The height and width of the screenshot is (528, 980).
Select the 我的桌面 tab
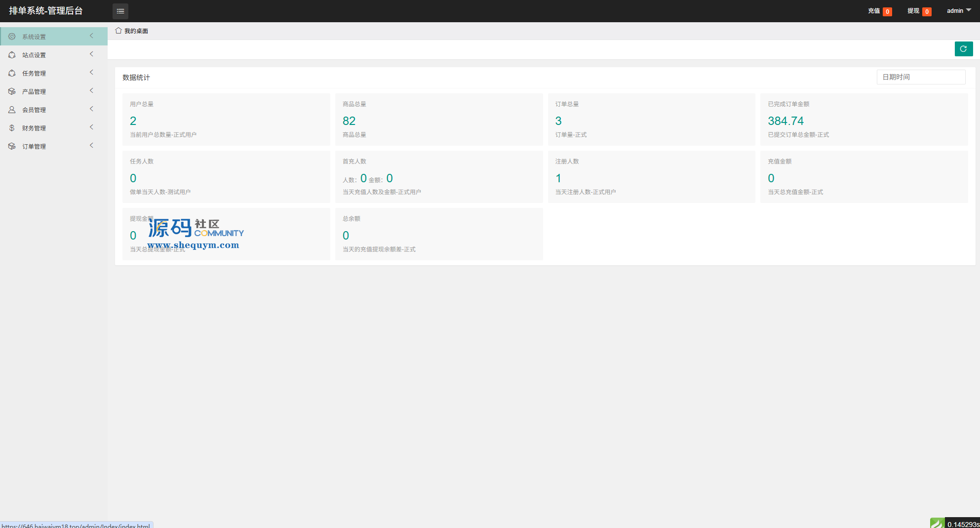[x=136, y=31]
